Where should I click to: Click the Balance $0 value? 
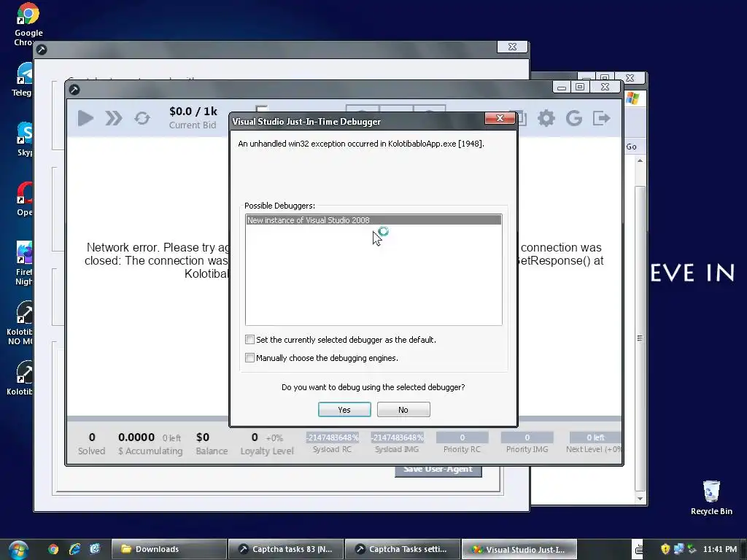(x=212, y=443)
